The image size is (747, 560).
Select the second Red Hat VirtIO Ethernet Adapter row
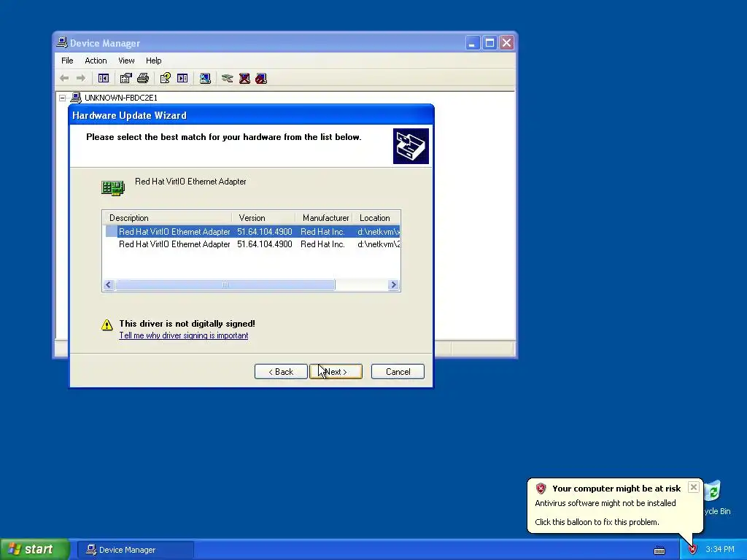click(x=252, y=244)
